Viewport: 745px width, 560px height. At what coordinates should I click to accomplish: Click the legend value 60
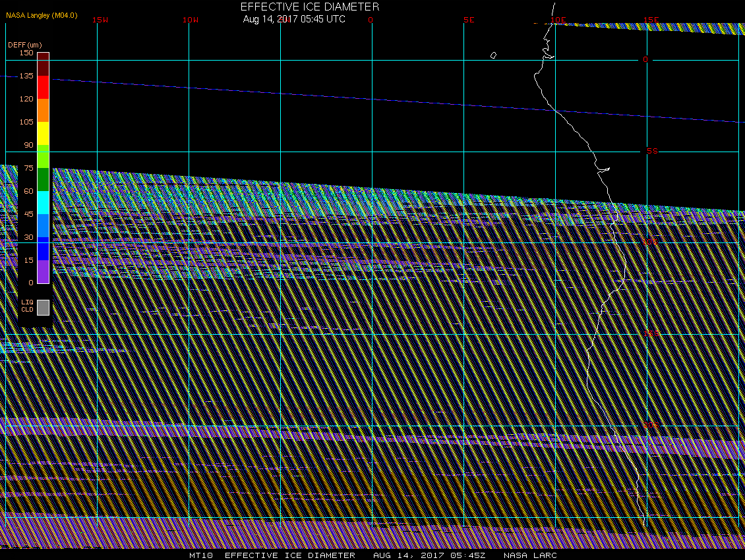[28, 191]
